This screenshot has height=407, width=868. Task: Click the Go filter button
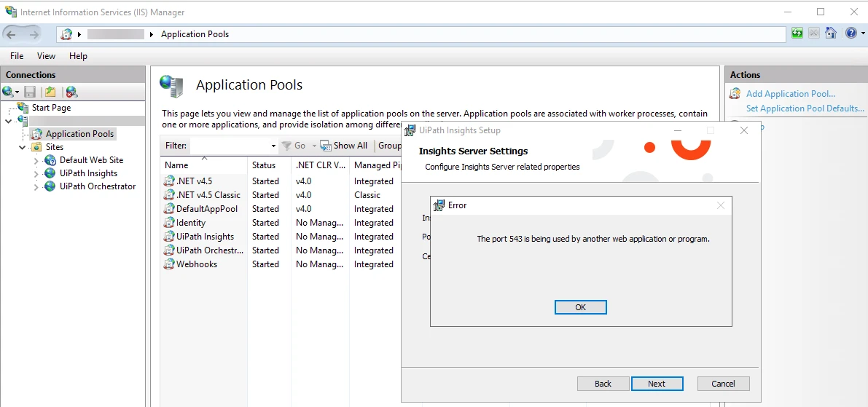[294, 146]
